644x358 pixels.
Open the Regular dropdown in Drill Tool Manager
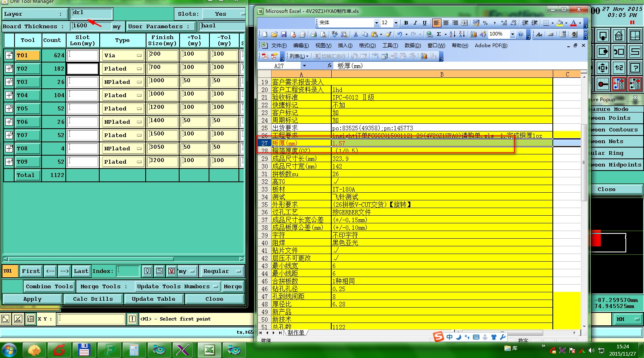coord(222,271)
